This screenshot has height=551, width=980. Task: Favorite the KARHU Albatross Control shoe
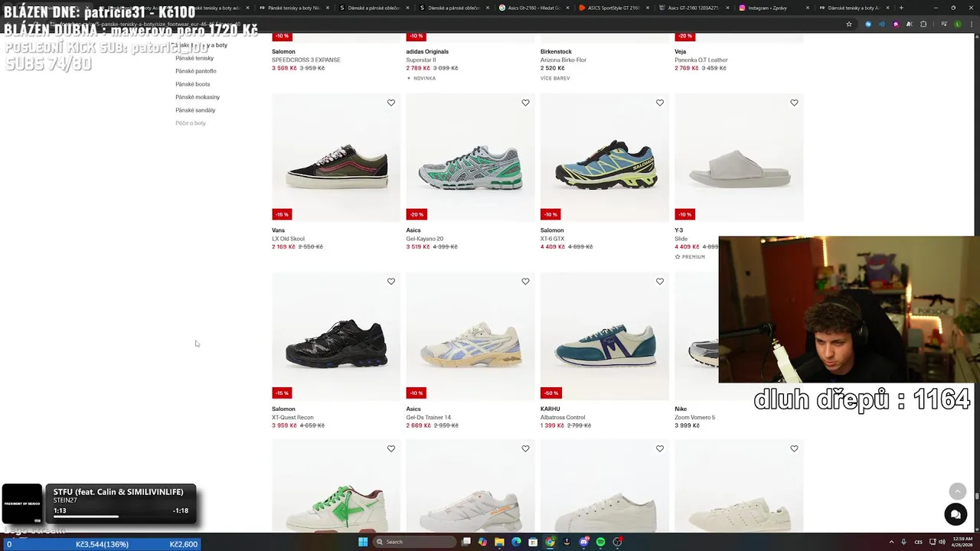tap(660, 282)
